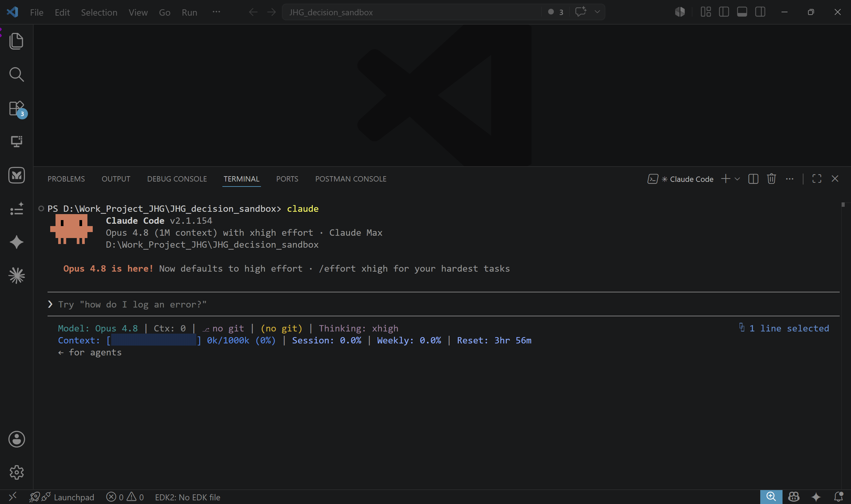The width and height of the screenshot is (851, 504).
Task: Customize layout icon in title bar
Action: coord(706,12)
